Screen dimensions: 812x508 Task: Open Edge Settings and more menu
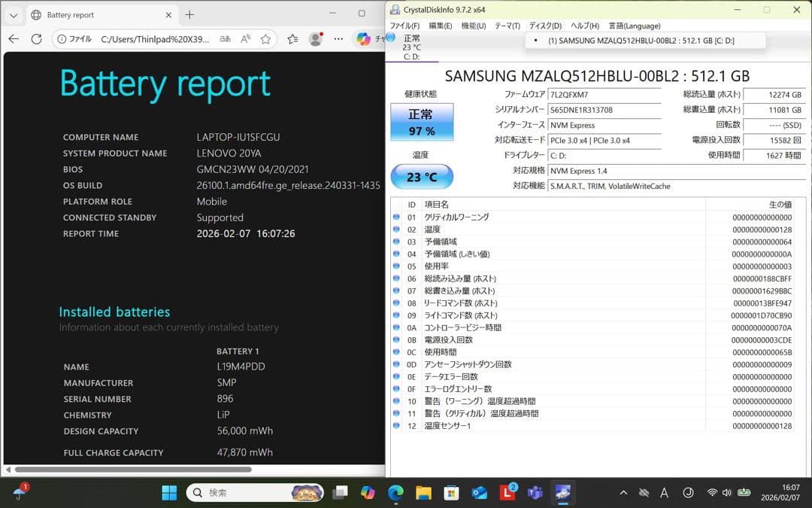click(338, 39)
